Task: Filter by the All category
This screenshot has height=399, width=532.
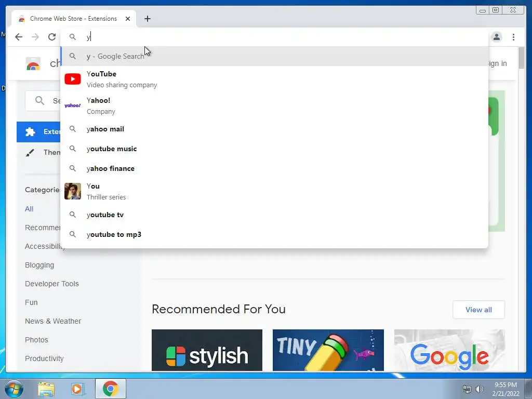Action: (x=29, y=209)
